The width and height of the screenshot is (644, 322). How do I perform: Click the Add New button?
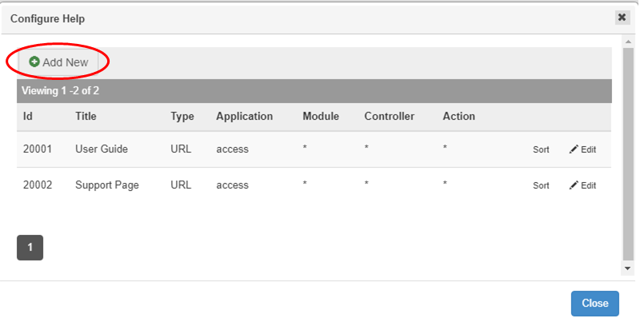(x=58, y=62)
